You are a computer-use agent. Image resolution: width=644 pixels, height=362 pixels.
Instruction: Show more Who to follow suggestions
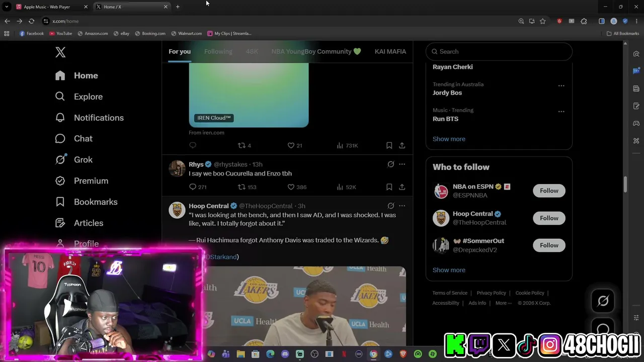449,270
